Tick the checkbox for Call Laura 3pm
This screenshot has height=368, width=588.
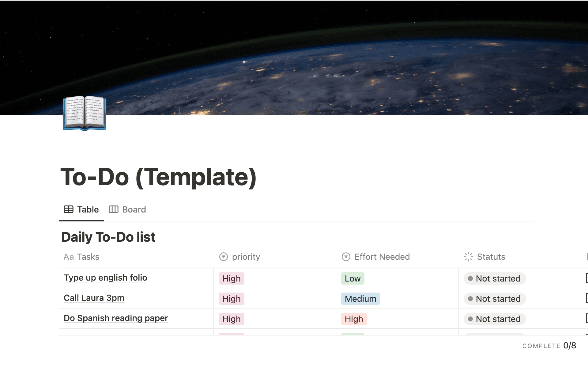pyautogui.click(x=586, y=298)
